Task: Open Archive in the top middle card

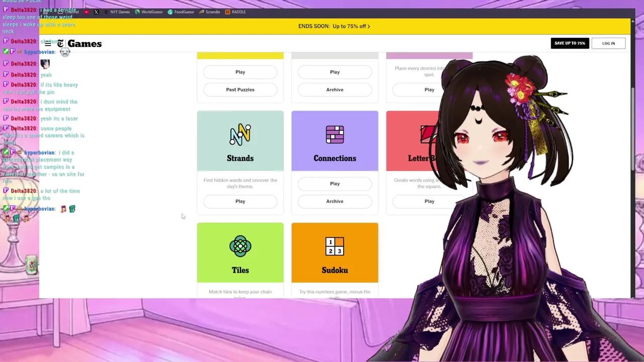Action: coord(335,89)
